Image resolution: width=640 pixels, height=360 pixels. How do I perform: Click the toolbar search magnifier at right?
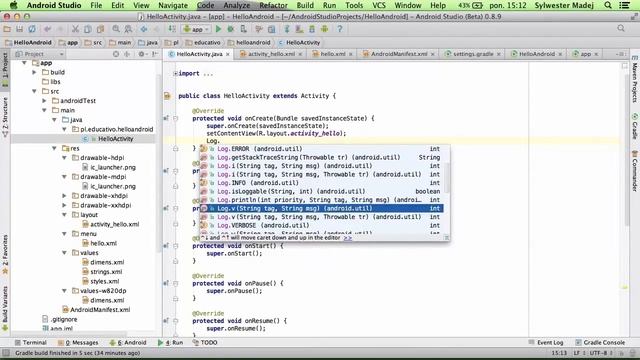click(621, 29)
